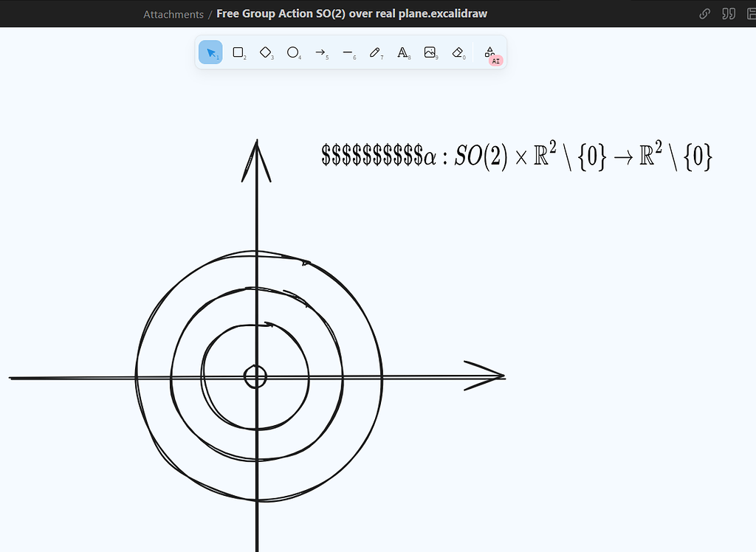Select the small circle at the origin
This screenshot has height=552, width=756.
click(255, 376)
